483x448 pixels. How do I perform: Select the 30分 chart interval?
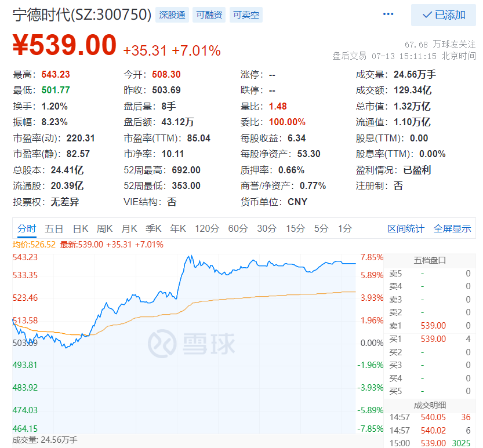267,228
